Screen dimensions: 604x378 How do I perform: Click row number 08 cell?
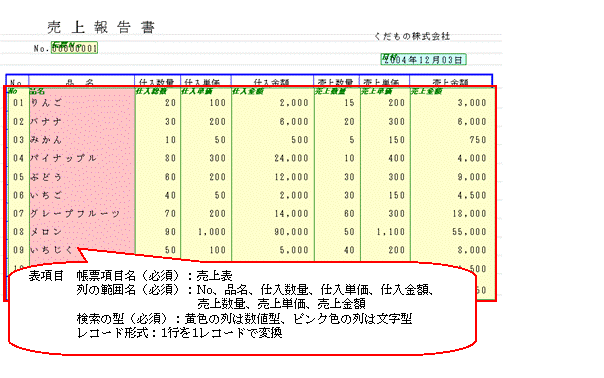pos(18,232)
